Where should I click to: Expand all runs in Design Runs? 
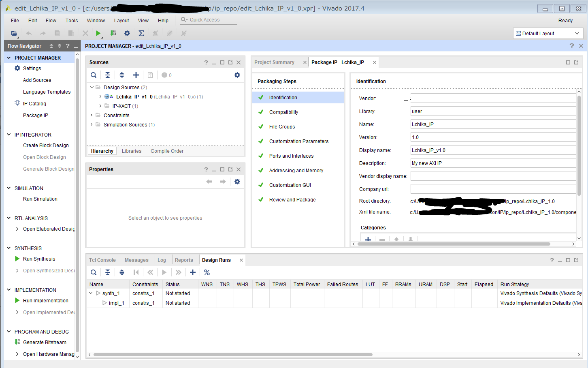tap(122, 272)
